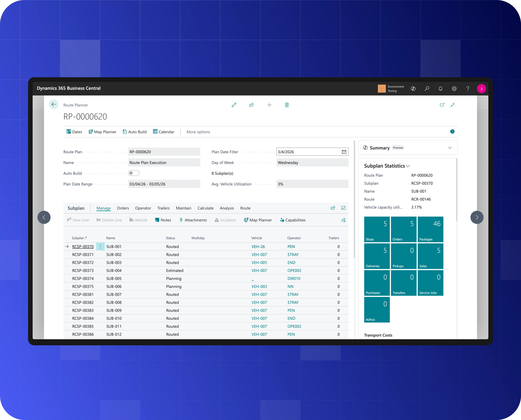The height and width of the screenshot is (420, 521).
Task: Click the Auto Build action button
Action: 135,132
